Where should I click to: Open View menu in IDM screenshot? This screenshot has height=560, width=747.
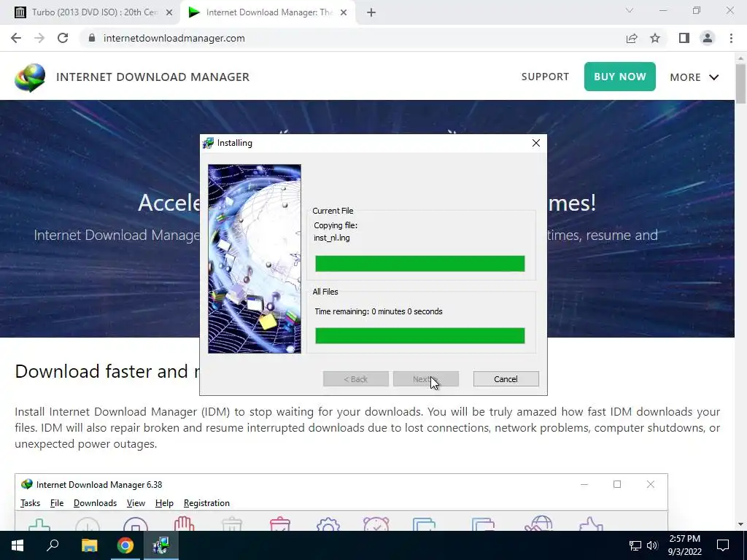(136, 503)
